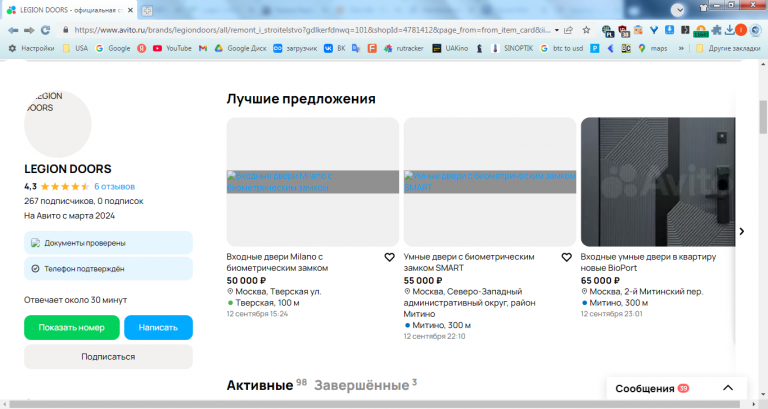768x409 pixels.
Task: Select the LEGION DOORS browser tab
Action: pyautogui.click(x=71, y=10)
